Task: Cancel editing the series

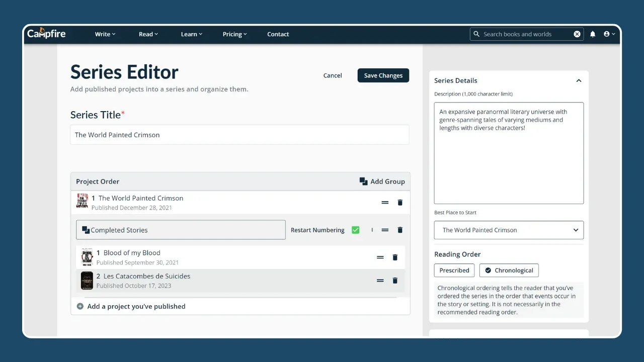Action: coord(332,75)
